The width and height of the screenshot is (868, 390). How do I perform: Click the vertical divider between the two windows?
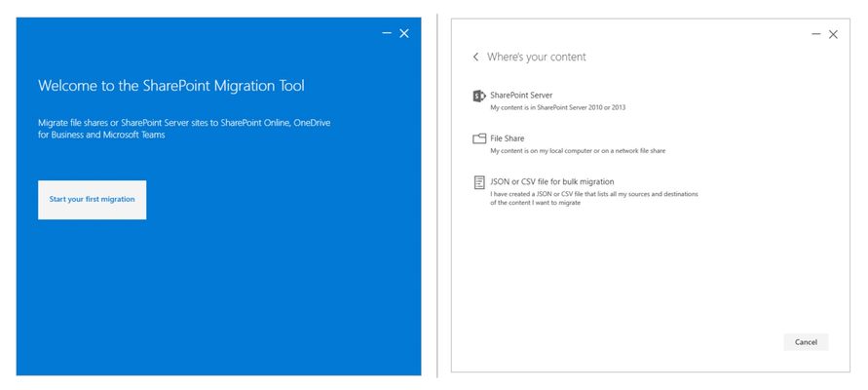[436, 196]
